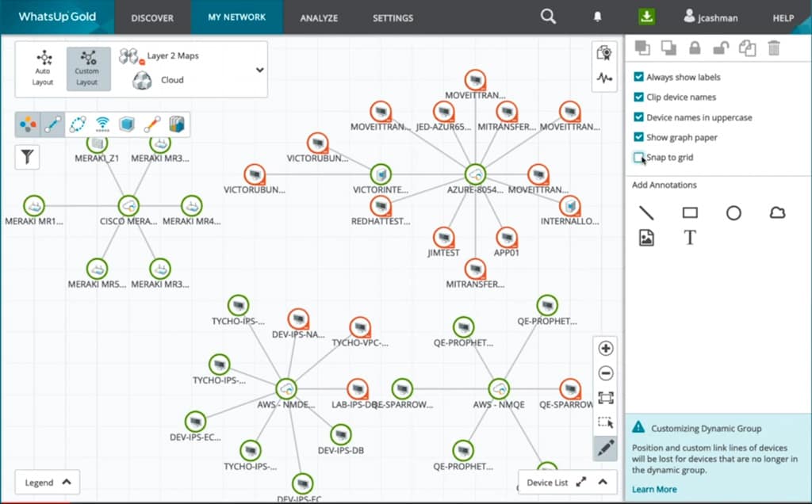Open the MY NETWORK menu
Image resolution: width=812 pixels, height=504 pixels.
[236, 17]
